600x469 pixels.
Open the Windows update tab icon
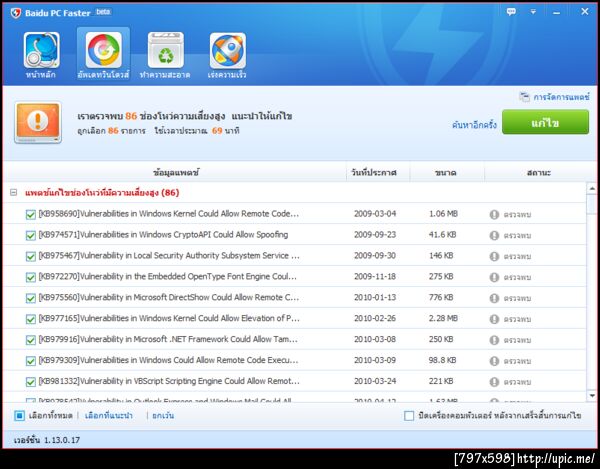point(103,50)
